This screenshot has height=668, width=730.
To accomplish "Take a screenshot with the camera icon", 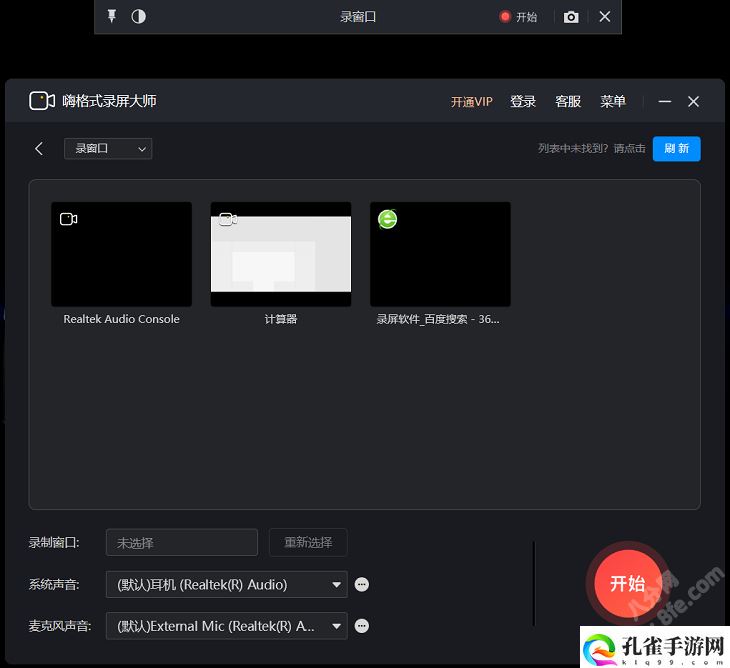I will click(571, 17).
